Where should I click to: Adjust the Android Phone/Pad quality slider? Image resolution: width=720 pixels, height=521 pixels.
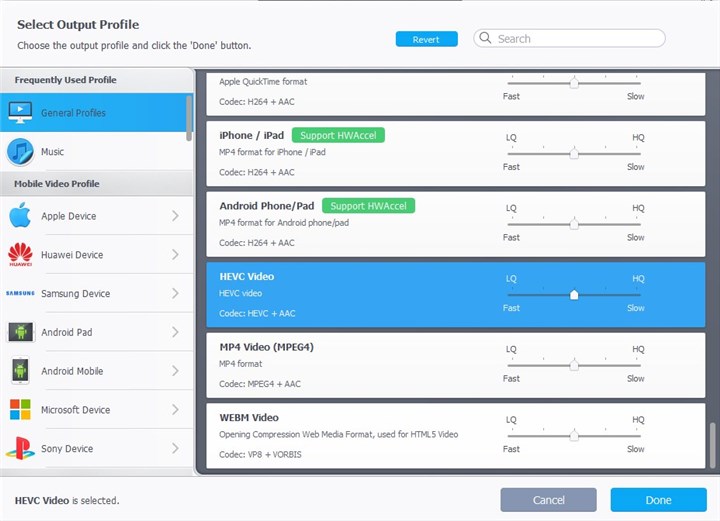tap(574, 224)
